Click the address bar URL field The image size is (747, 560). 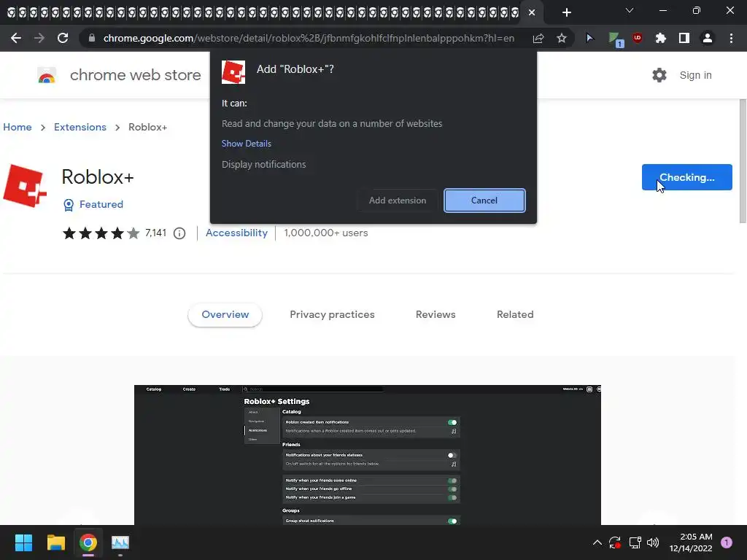[309, 38]
